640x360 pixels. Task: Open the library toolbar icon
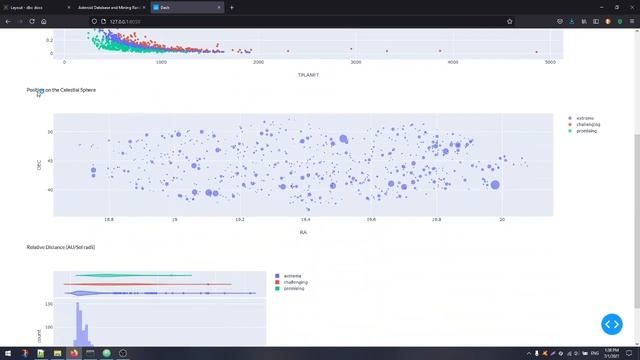(x=584, y=21)
